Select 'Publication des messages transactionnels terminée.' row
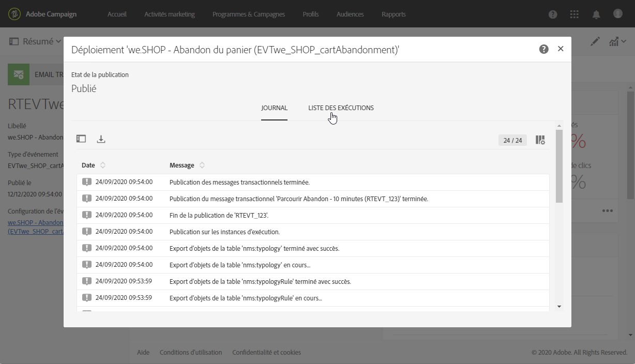Screen dimensions: 635x364 click(x=313, y=182)
